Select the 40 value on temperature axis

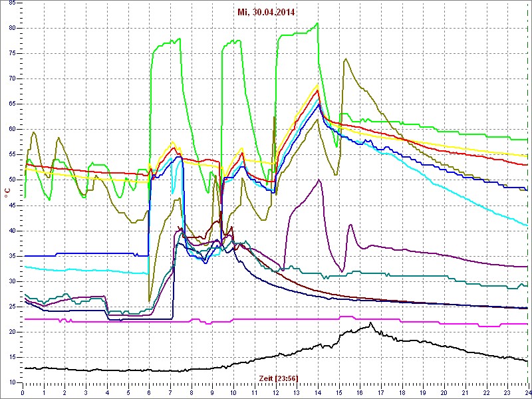pos(11,231)
